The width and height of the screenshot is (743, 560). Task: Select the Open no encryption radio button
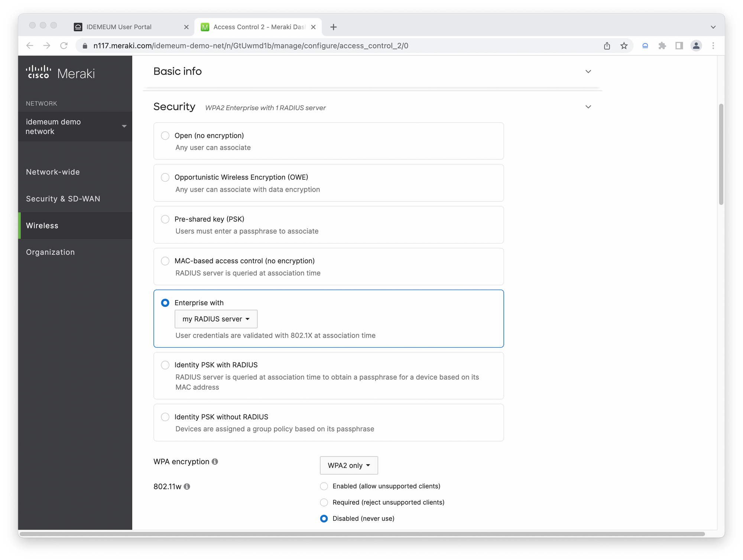tap(165, 135)
